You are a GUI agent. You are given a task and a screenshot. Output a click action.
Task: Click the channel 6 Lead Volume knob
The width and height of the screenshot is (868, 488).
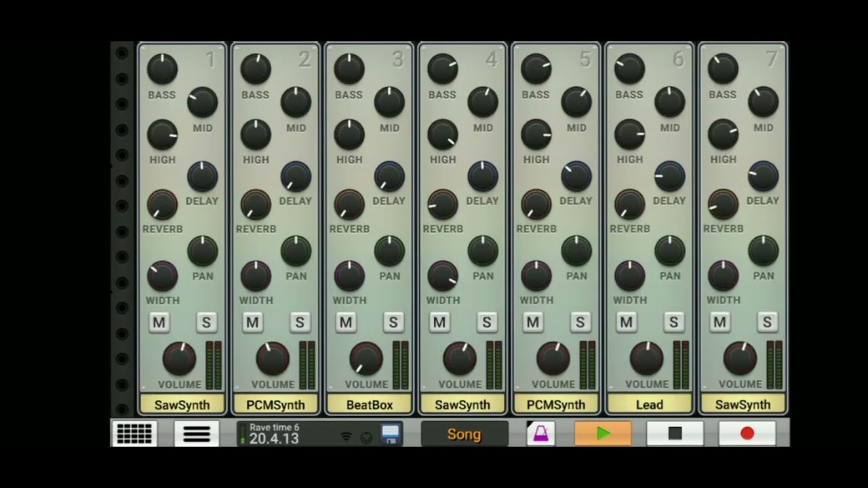tap(647, 359)
